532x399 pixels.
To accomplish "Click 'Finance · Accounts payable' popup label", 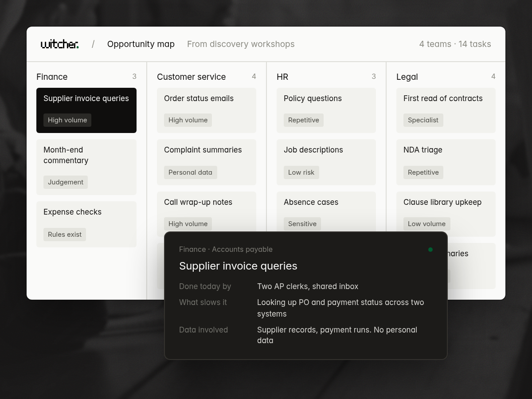I will 226,250.
